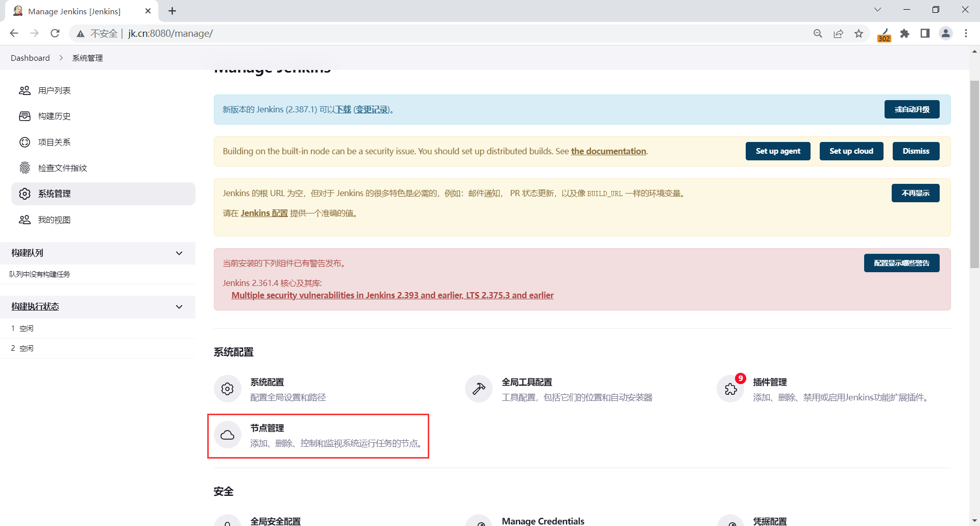Open 用户列表 in the sidebar
The image size is (980, 526).
[103, 90]
